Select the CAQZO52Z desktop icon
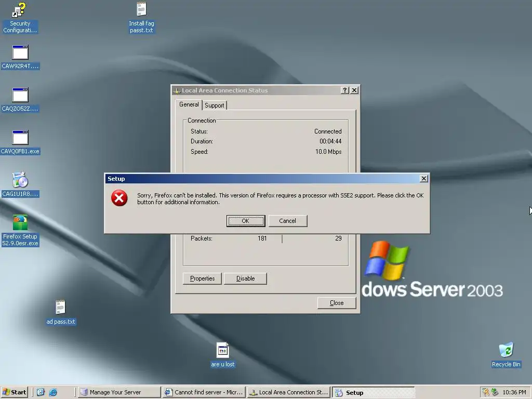 click(x=20, y=100)
